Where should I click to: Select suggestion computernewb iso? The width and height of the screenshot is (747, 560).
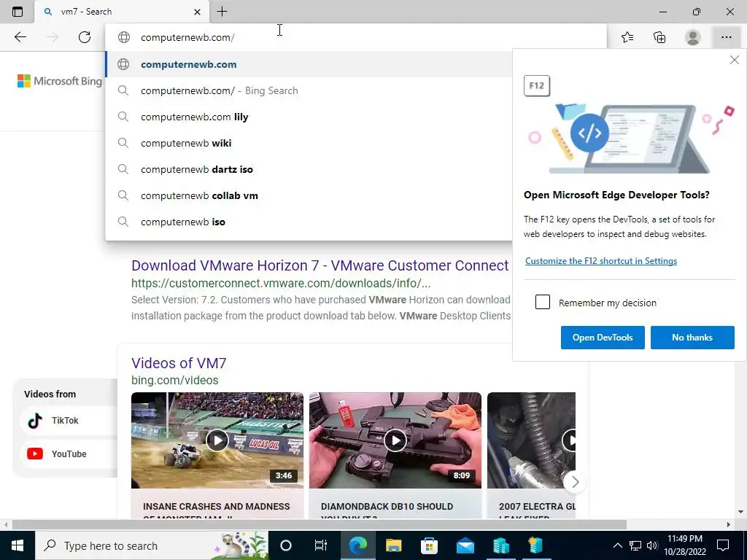pyautogui.click(x=309, y=222)
